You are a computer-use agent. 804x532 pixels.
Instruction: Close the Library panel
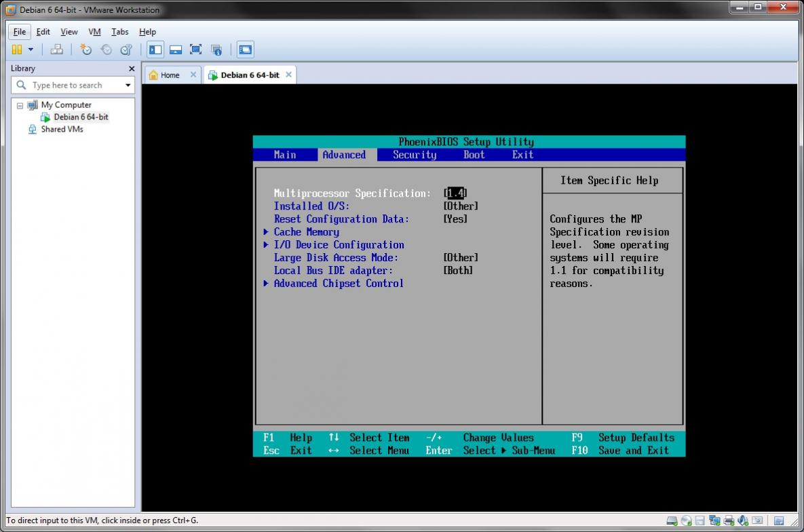click(132, 69)
